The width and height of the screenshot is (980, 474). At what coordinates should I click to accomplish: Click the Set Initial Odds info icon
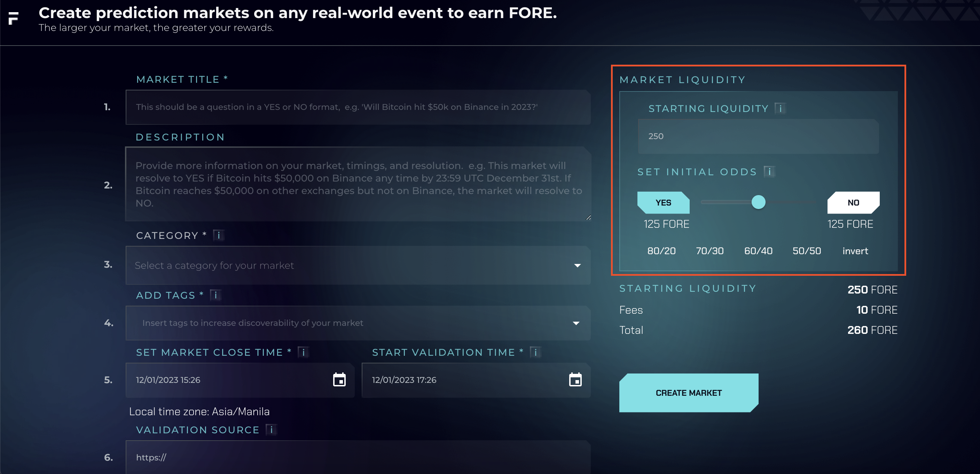[x=769, y=172]
